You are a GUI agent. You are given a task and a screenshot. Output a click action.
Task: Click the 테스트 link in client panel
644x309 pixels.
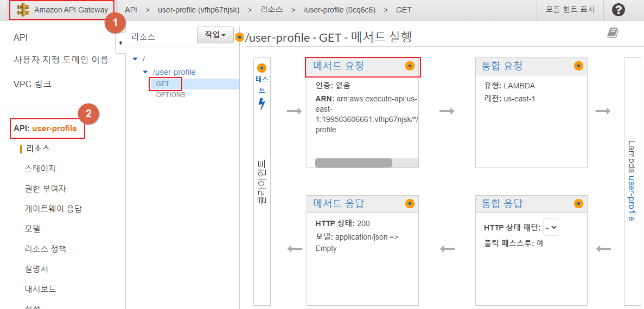(262, 85)
